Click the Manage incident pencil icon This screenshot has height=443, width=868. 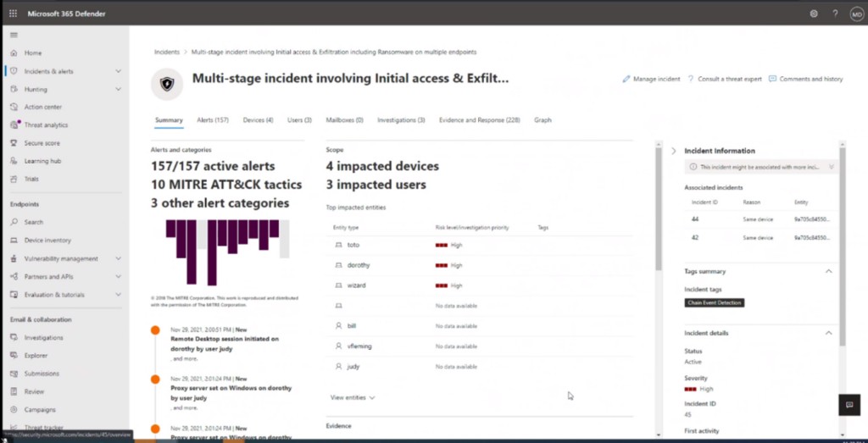(626, 79)
